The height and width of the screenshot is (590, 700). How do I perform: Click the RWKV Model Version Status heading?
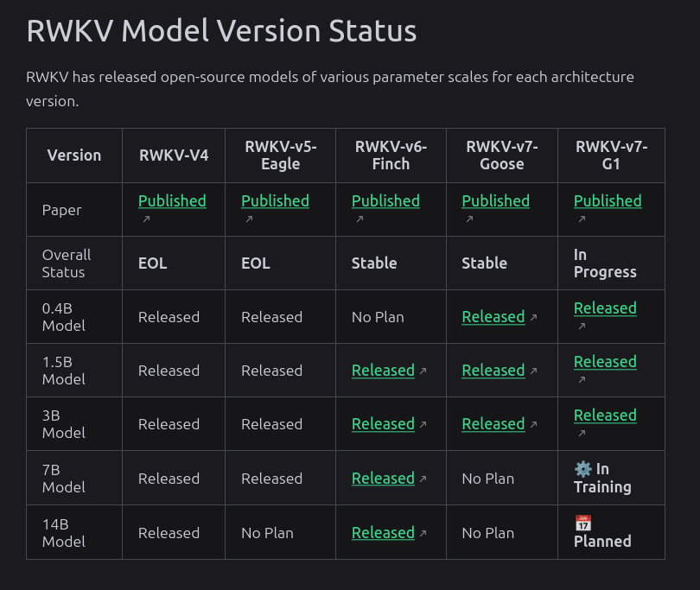point(221,31)
